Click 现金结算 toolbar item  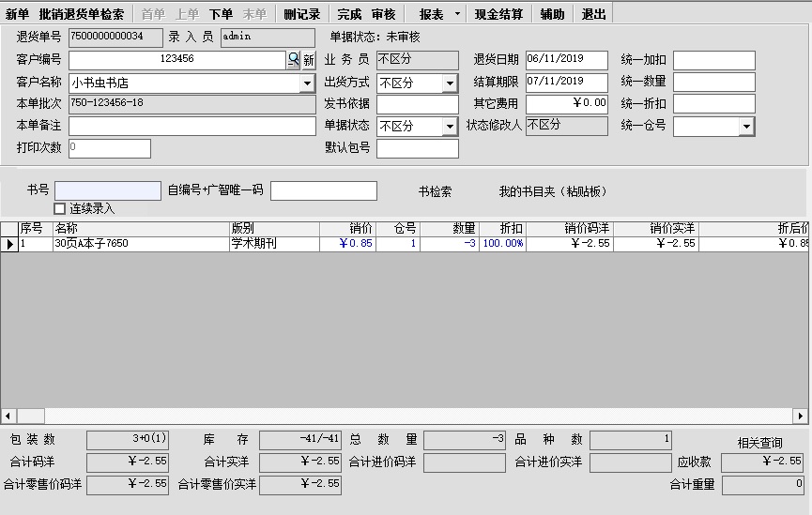pyautogui.click(x=498, y=14)
